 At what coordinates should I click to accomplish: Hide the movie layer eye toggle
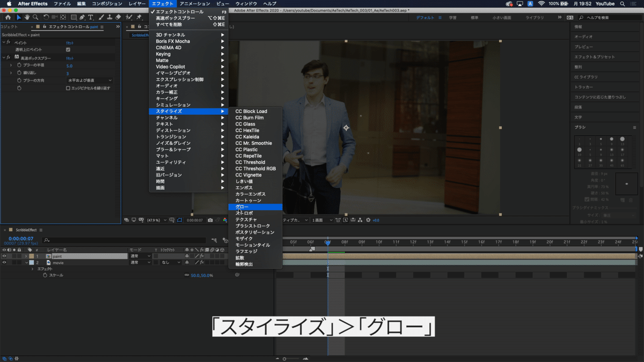[4, 263]
